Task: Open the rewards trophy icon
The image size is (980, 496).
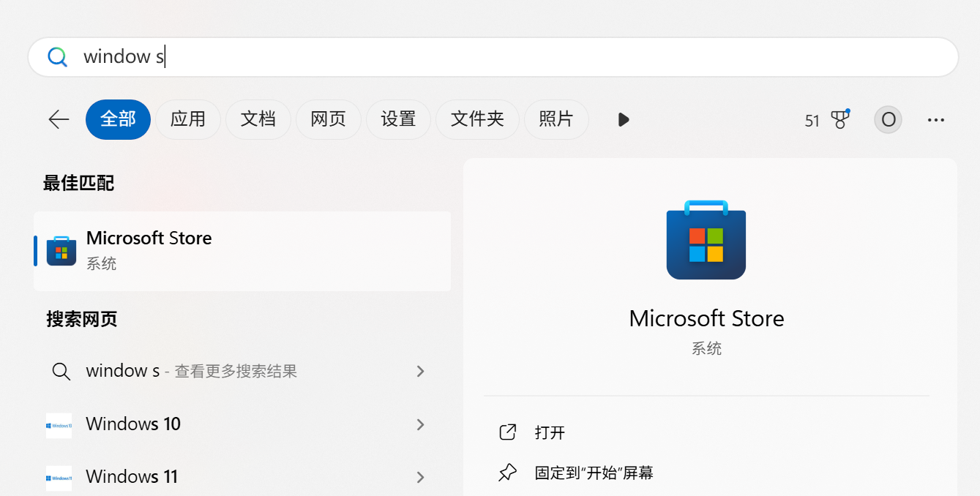Action: click(x=840, y=119)
